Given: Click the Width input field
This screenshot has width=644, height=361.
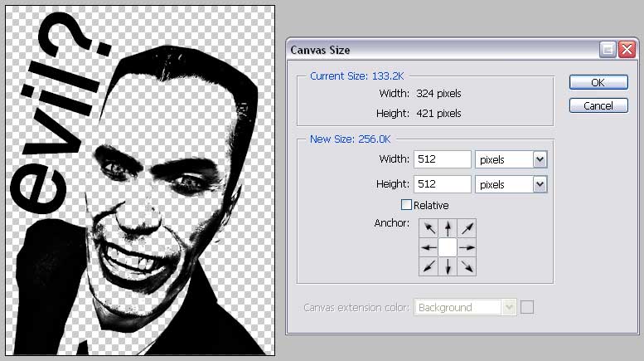Looking at the screenshot, I should click(438, 159).
